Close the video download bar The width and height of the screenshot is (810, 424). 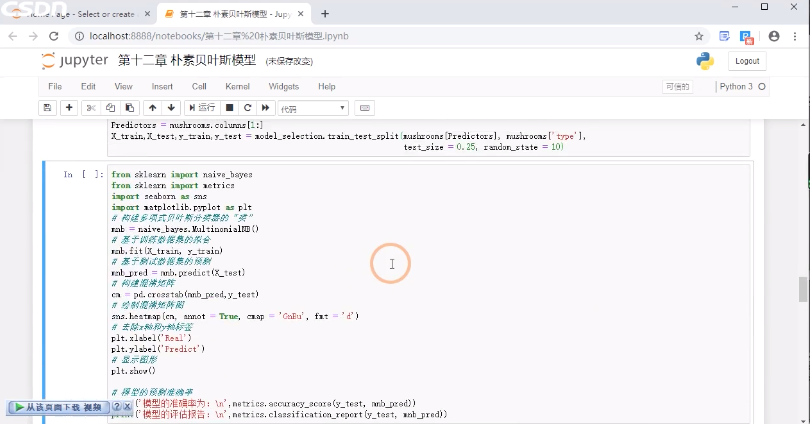tap(127, 407)
